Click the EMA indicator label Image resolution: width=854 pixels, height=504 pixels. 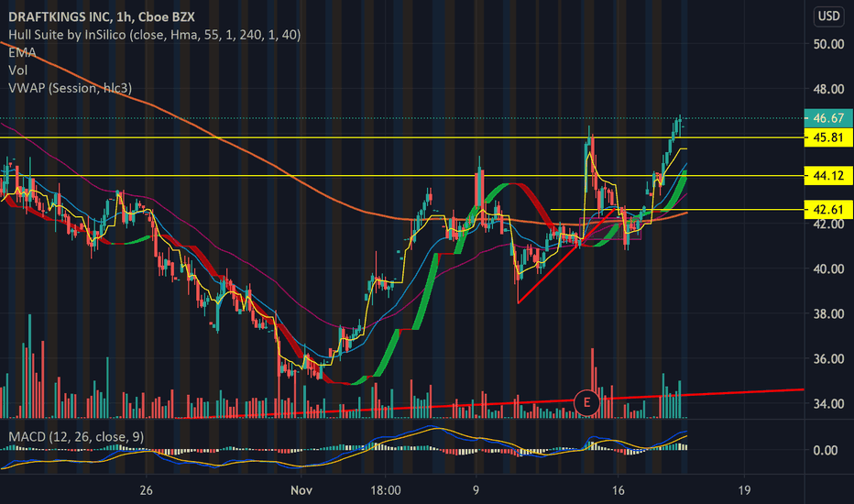22,52
